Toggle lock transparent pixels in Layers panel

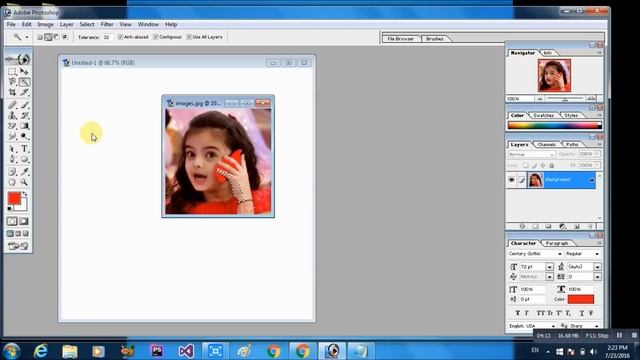tap(526, 165)
